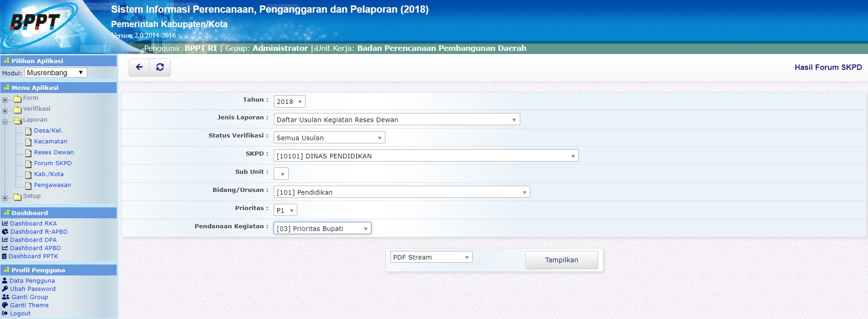Open the Pendanaan Kegiatan dropdown
This screenshot has height=319, width=868.
tap(322, 228)
